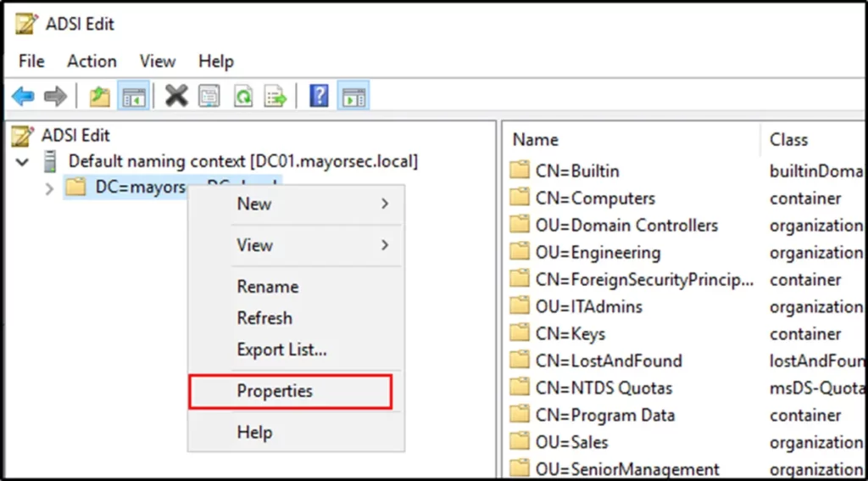Click the Back arrow toolbar icon

click(23, 97)
